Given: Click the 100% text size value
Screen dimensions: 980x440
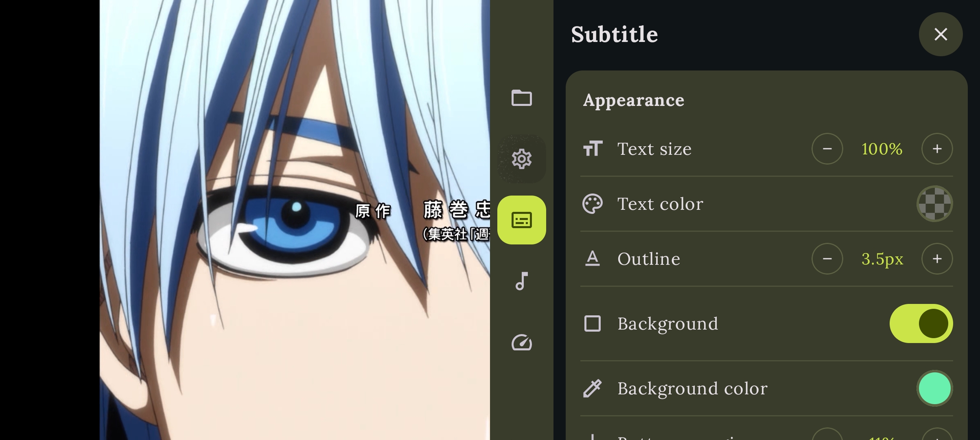Looking at the screenshot, I should click(882, 149).
